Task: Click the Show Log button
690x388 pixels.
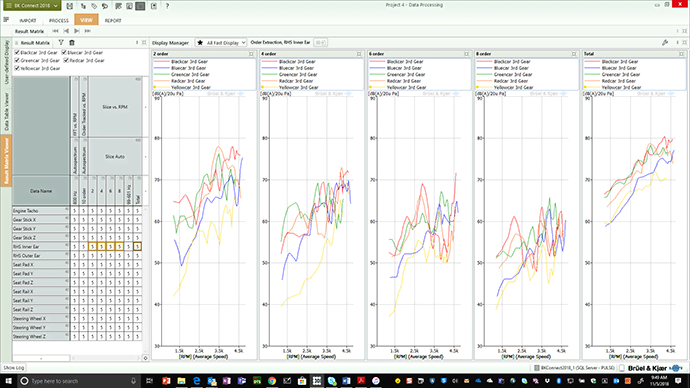Action: (14, 367)
